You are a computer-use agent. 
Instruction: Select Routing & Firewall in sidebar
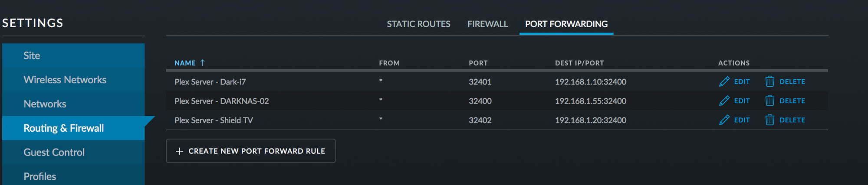64,128
